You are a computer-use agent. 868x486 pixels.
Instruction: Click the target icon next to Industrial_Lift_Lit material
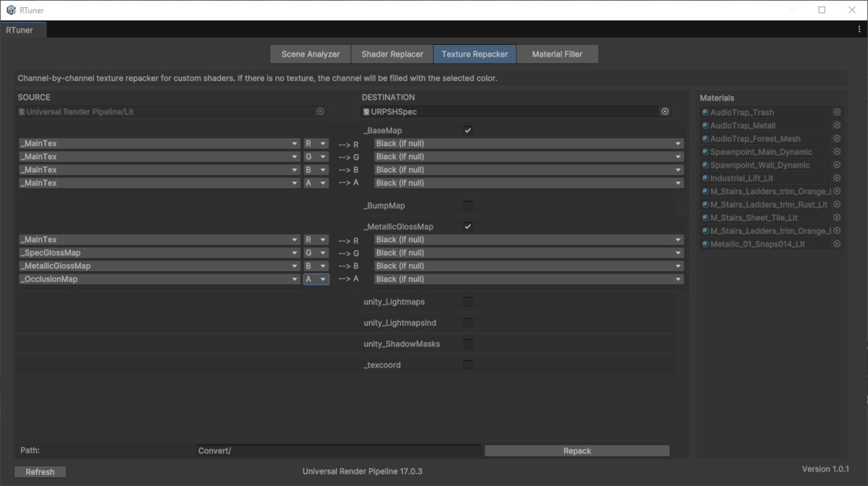pyautogui.click(x=836, y=178)
